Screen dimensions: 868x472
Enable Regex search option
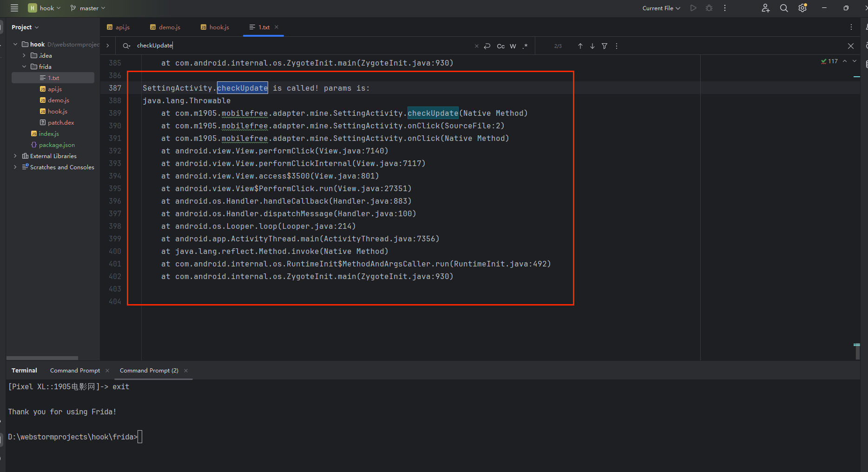(525, 46)
